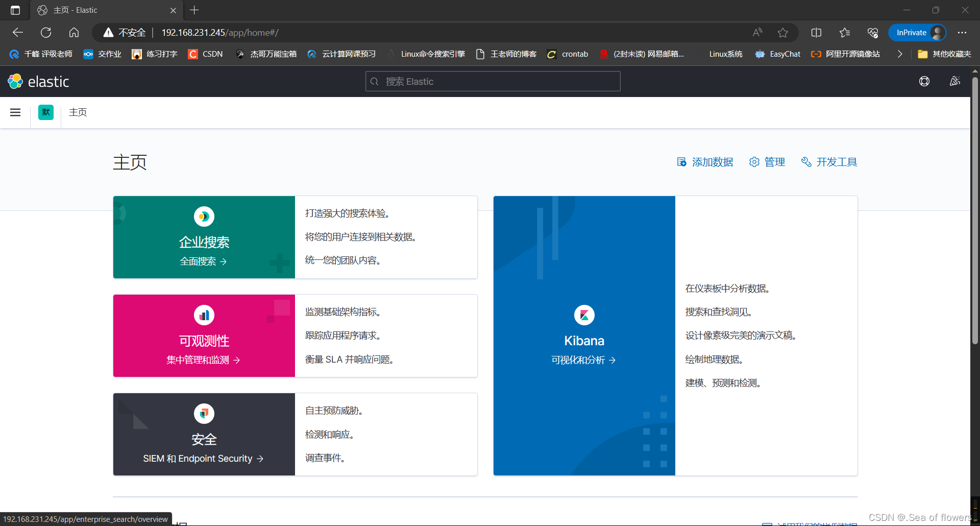The image size is (980, 526).
Task: Click the Kibana round logo icon
Action: [584, 315]
